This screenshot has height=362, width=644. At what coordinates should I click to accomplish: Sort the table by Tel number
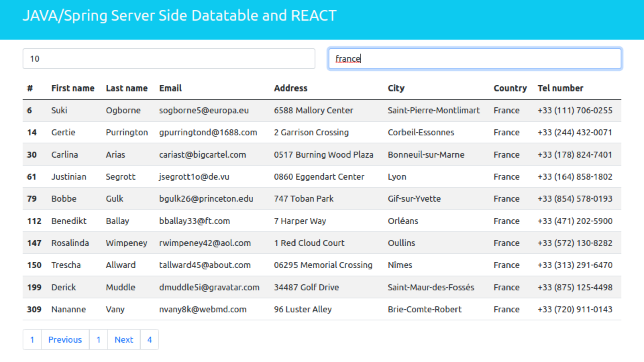pyautogui.click(x=560, y=88)
